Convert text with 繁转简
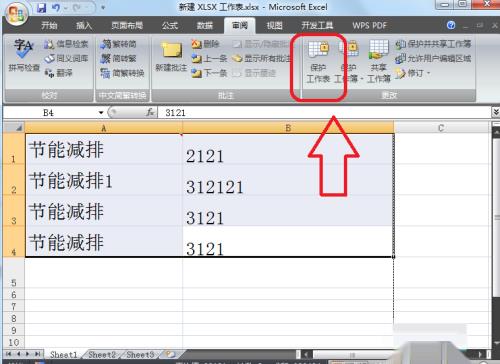This screenshot has height=364, width=500. 118,44
